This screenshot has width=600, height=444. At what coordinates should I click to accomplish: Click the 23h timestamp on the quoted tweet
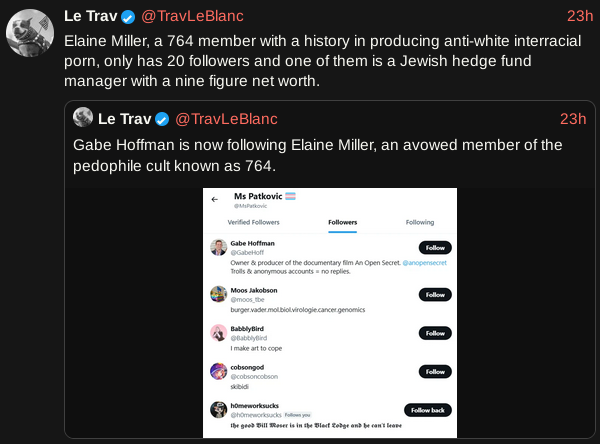tap(573, 119)
